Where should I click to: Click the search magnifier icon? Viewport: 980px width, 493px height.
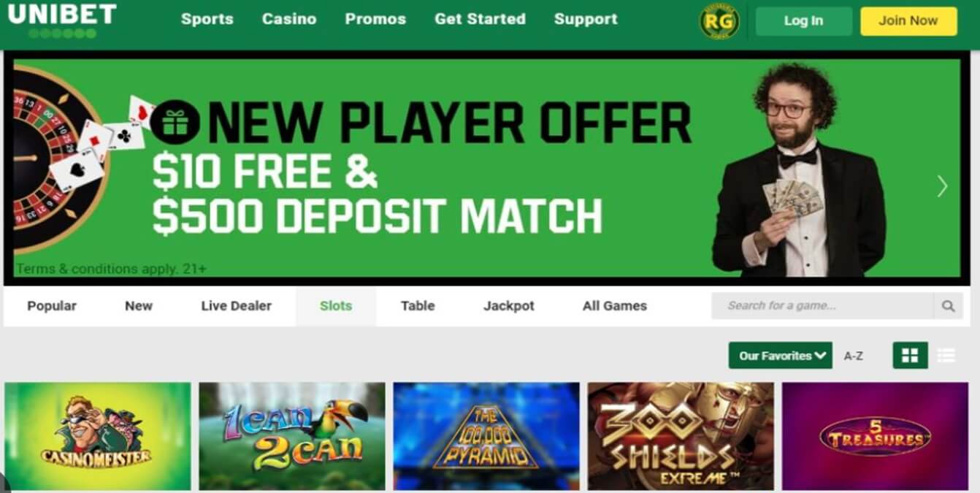pyautogui.click(x=948, y=306)
